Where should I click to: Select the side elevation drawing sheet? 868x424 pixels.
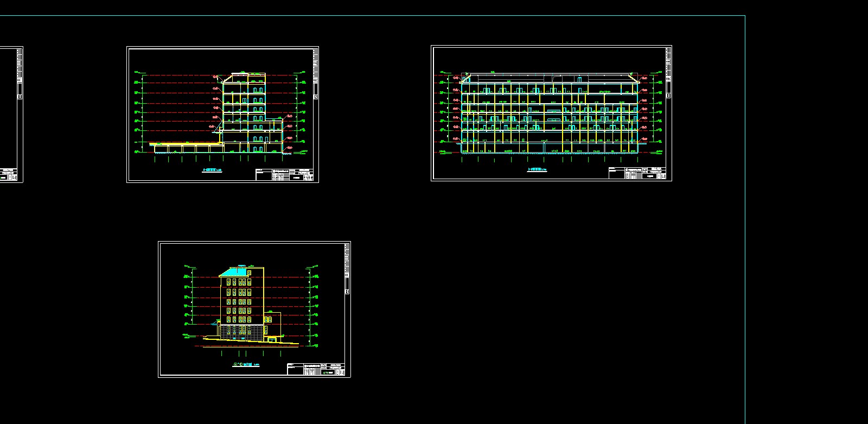coord(254,309)
